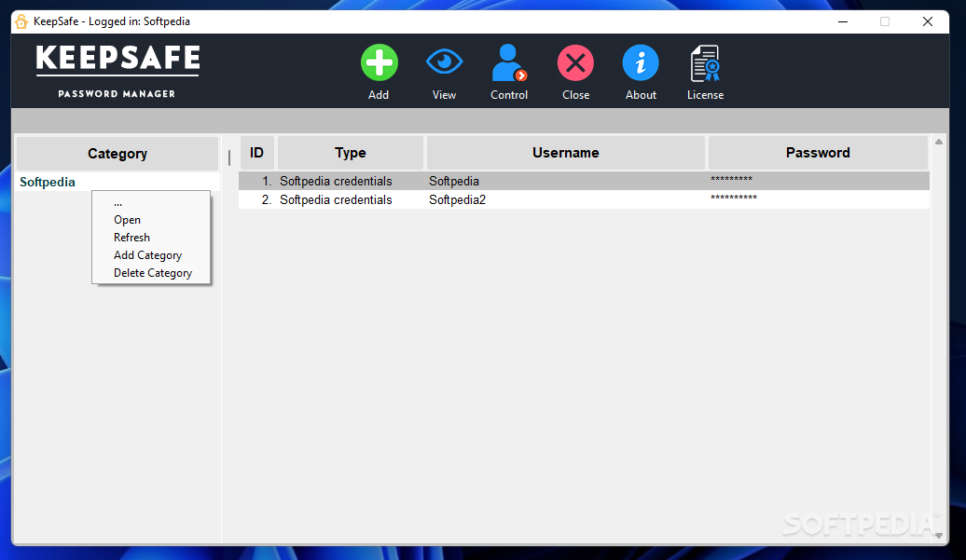Click the ID column header

pyautogui.click(x=257, y=153)
